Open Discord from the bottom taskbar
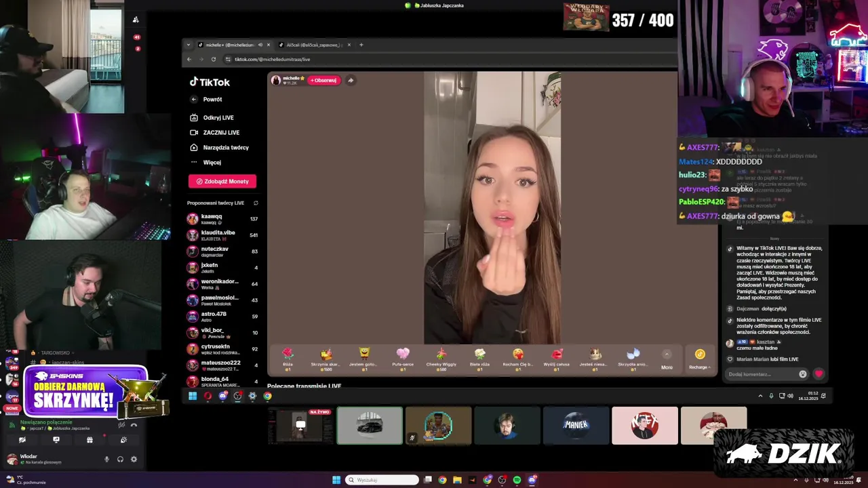This screenshot has height=488, width=868. tap(532, 480)
